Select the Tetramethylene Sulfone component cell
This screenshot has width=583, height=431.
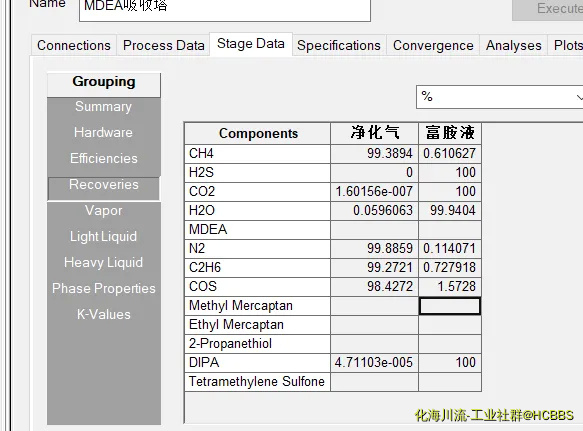tap(257, 382)
